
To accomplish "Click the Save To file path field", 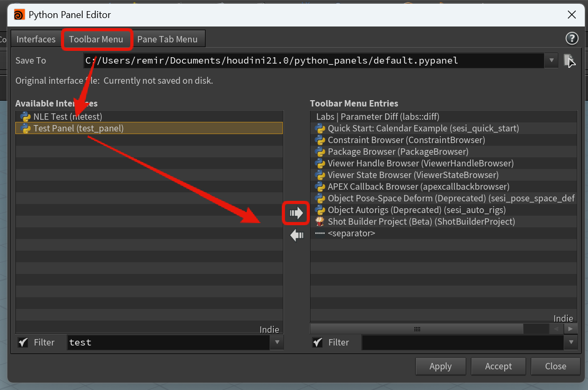I will (314, 60).
